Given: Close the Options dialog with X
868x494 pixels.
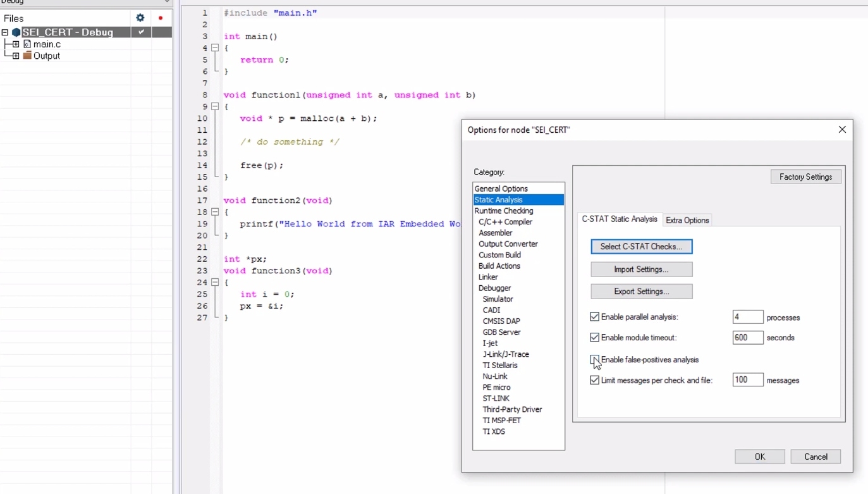Looking at the screenshot, I should click(x=842, y=130).
